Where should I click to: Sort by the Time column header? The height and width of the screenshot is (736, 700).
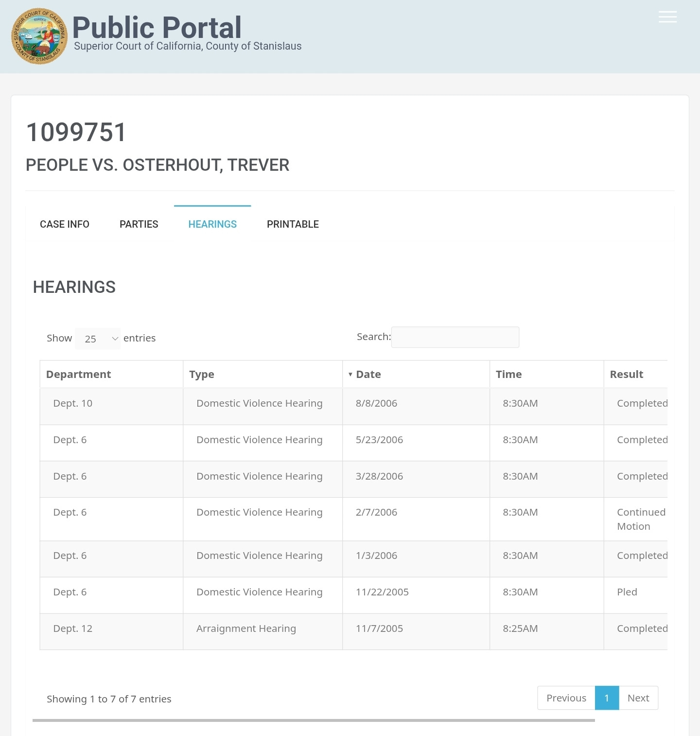547,374
